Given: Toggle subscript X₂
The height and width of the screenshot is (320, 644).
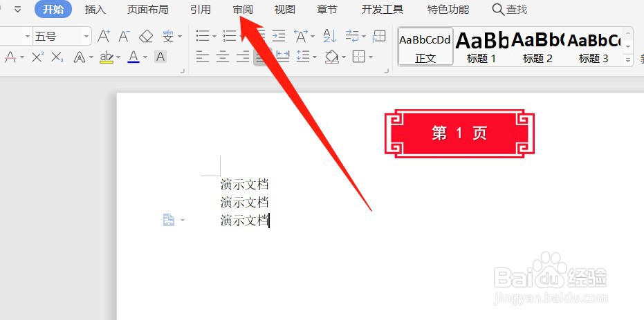Looking at the screenshot, I should tap(57, 57).
